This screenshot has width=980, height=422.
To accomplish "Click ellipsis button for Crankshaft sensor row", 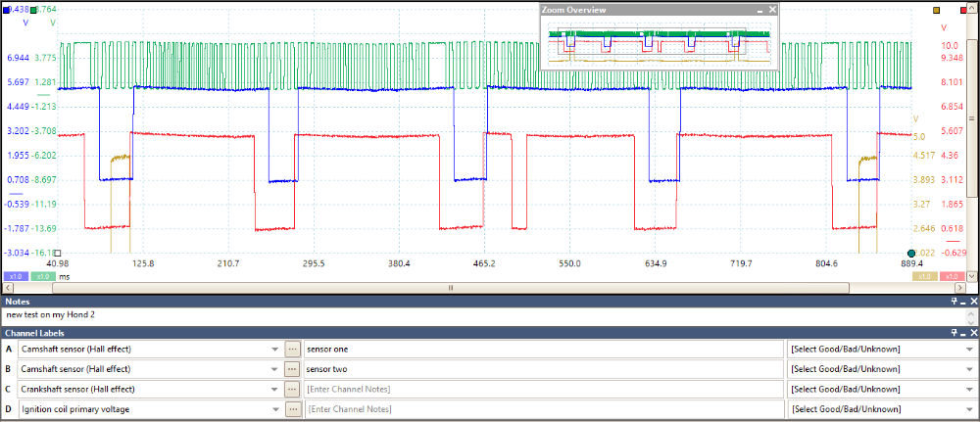I will coord(292,390).
